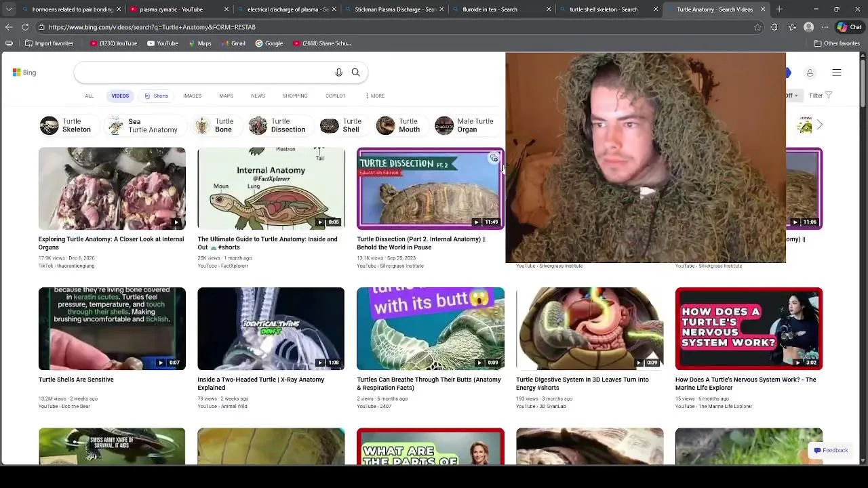
Task: Switch to the MAPS tab
Action: tap(226, 96)
